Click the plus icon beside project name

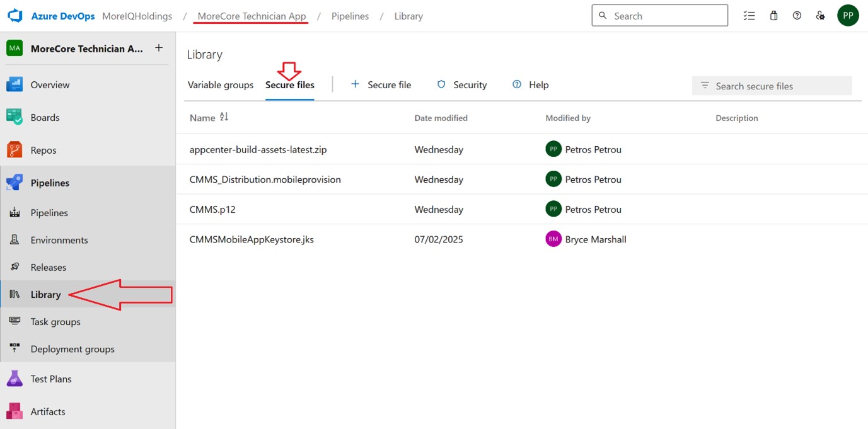159,48
